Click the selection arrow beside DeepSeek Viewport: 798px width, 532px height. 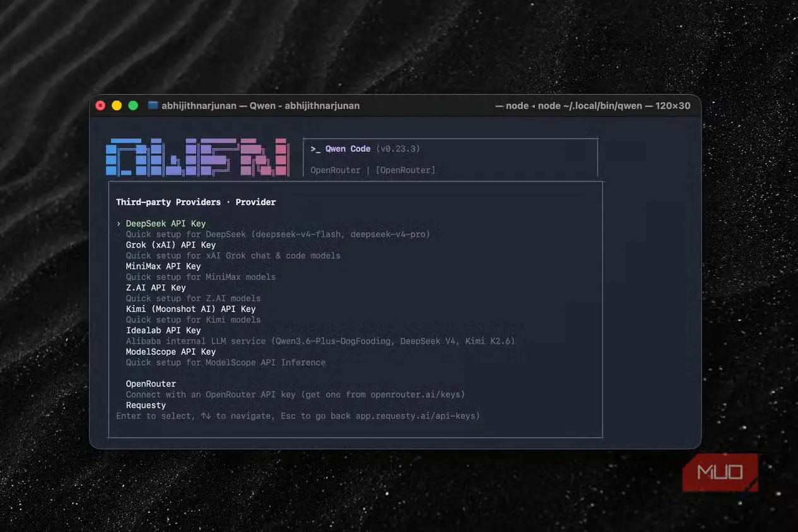click(119, 224)
